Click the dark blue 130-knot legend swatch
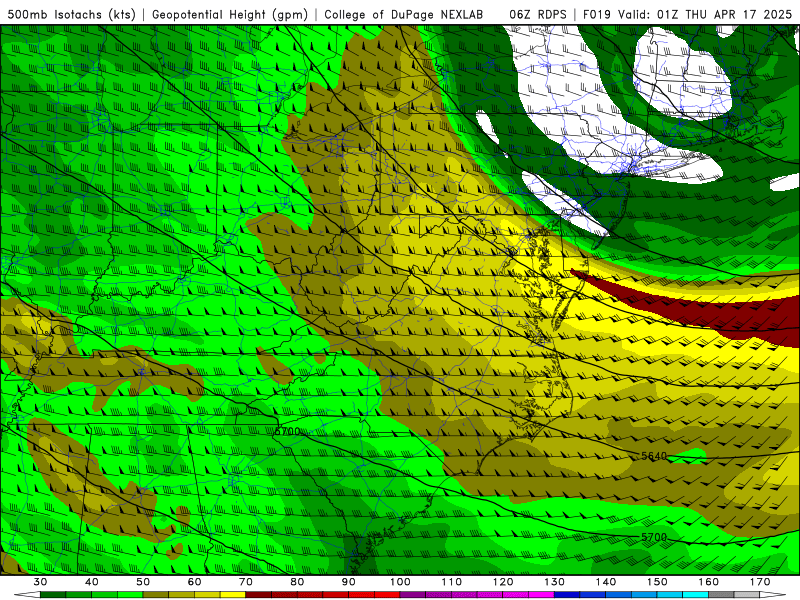 [x=567, y=595]
